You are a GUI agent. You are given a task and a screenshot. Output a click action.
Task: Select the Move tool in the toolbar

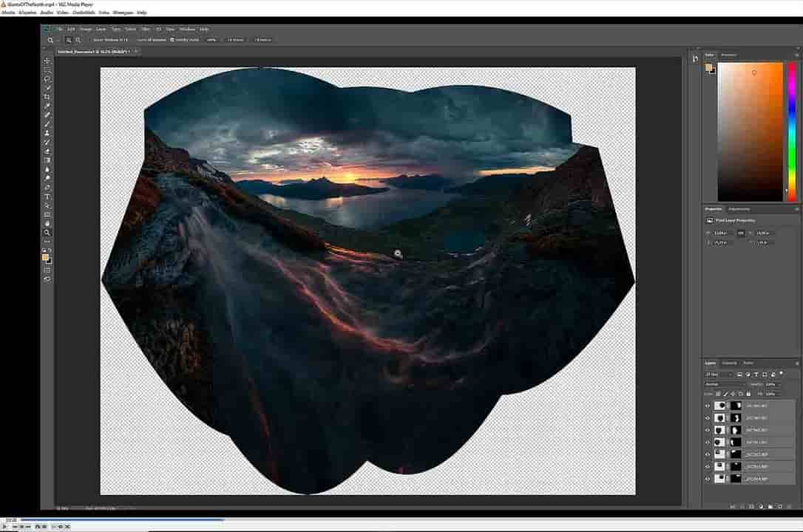(47, 61)
